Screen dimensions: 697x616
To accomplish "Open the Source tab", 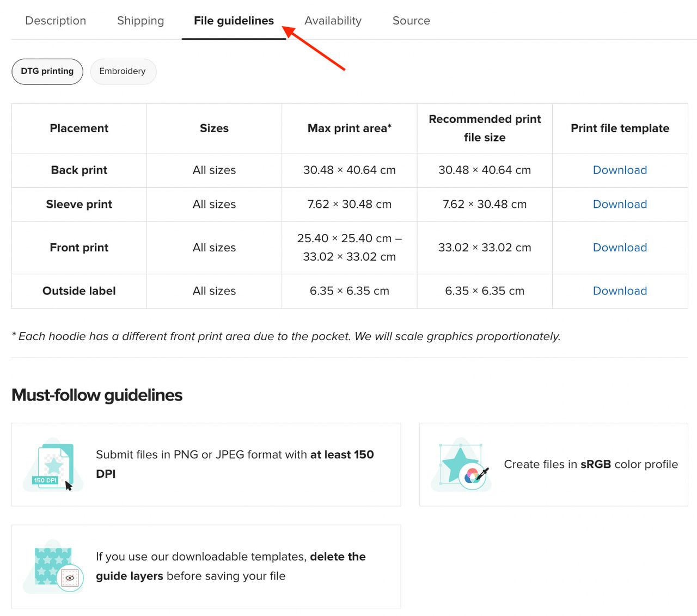I will click(x=411, y=21).
